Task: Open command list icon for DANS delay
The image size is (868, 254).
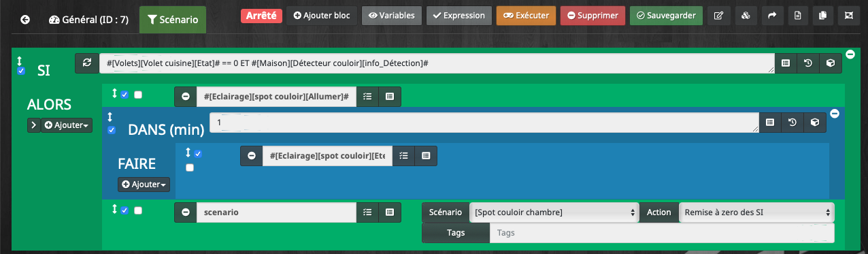Action: tap(770, 123)
